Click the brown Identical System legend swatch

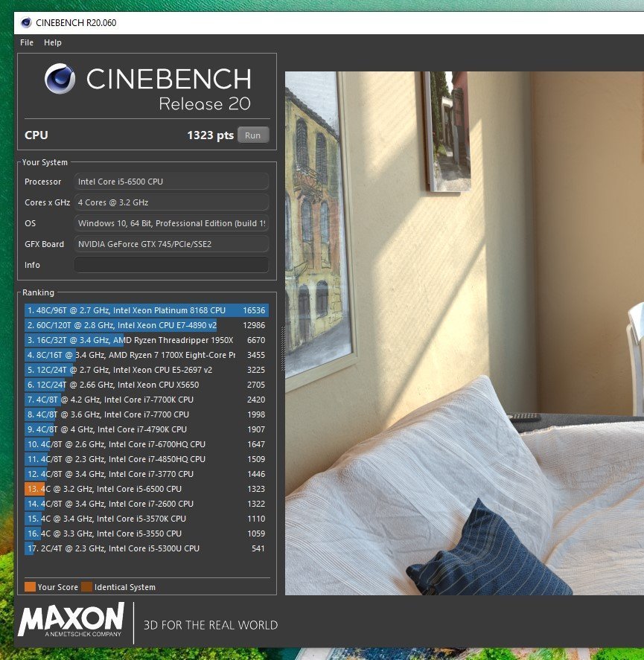coord(87,587)
